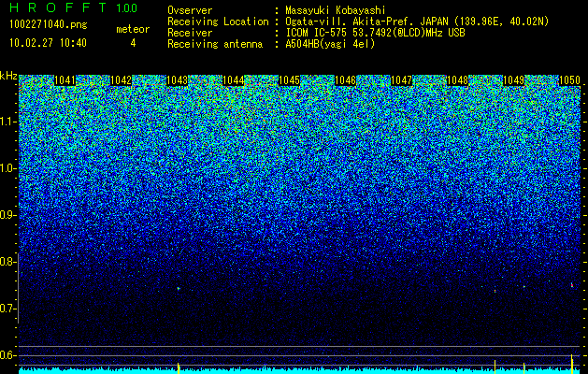Screen dimensions: 588x374
Task: Click the 0.6 frequency axis label
Action: pyautogui.click(x=7, y=355)
